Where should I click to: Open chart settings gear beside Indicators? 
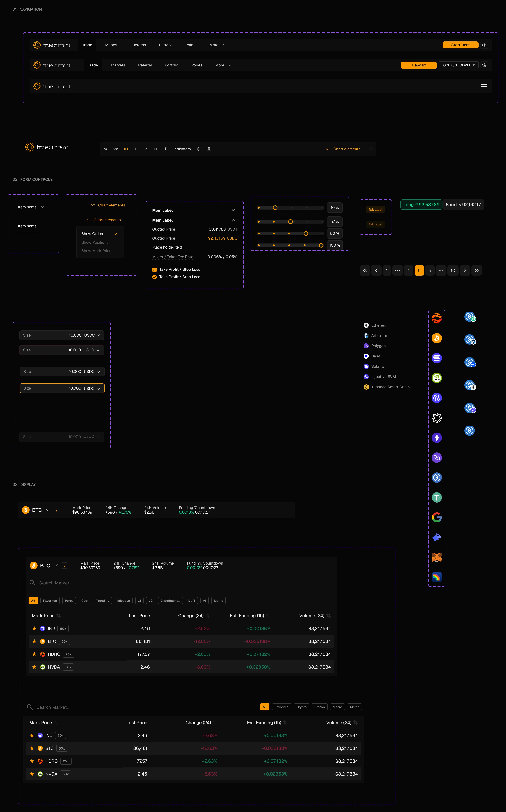[x=199, y=149]
